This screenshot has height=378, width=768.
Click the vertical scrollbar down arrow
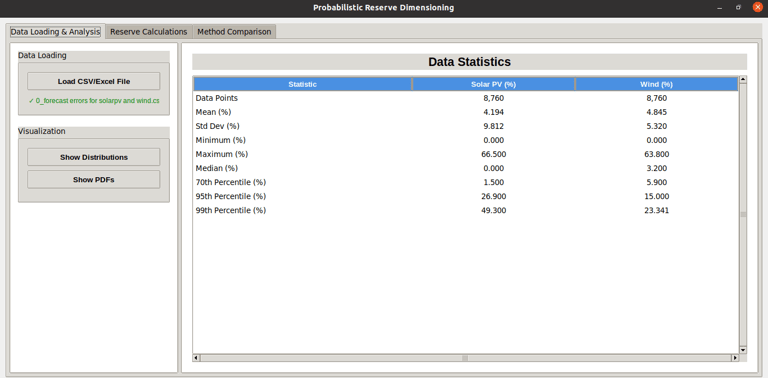coord(743,350)
